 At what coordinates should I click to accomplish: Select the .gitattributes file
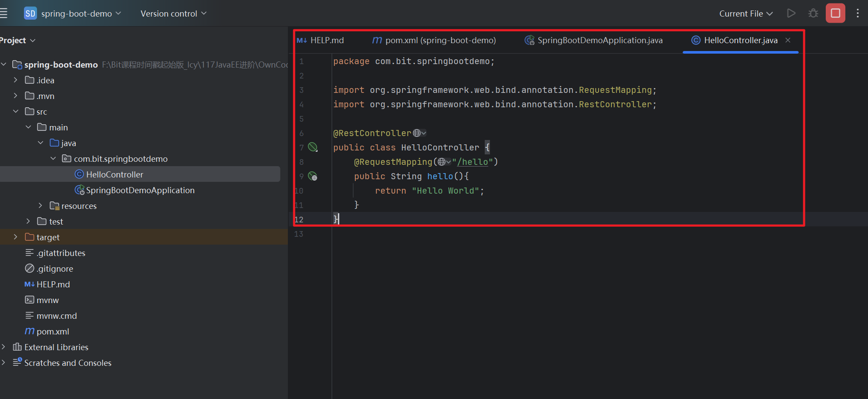coord(61,253)
